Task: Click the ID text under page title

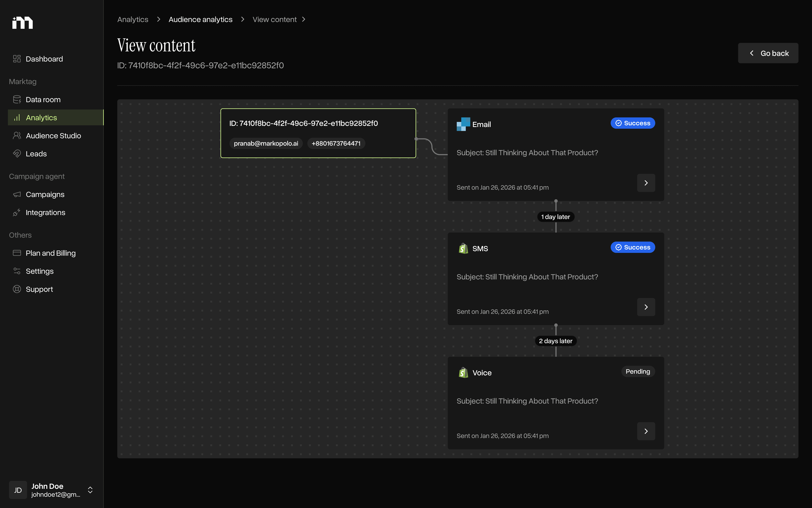Action: click(x=200, y=65)
